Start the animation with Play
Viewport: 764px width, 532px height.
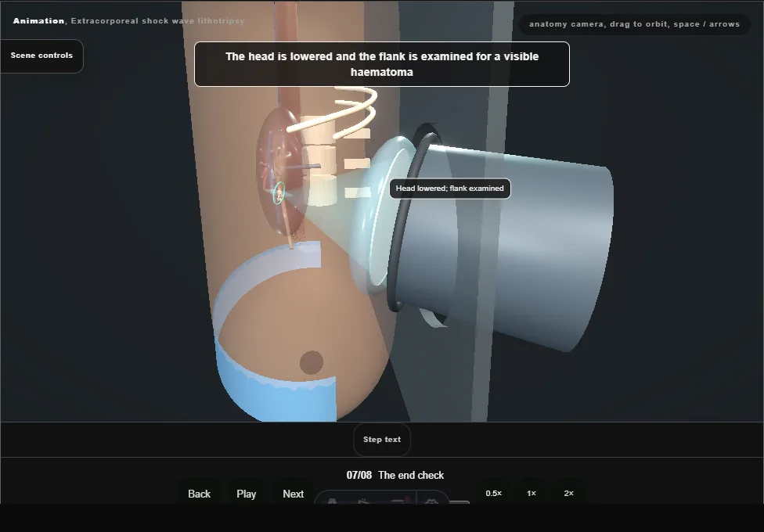coord(247,494)
